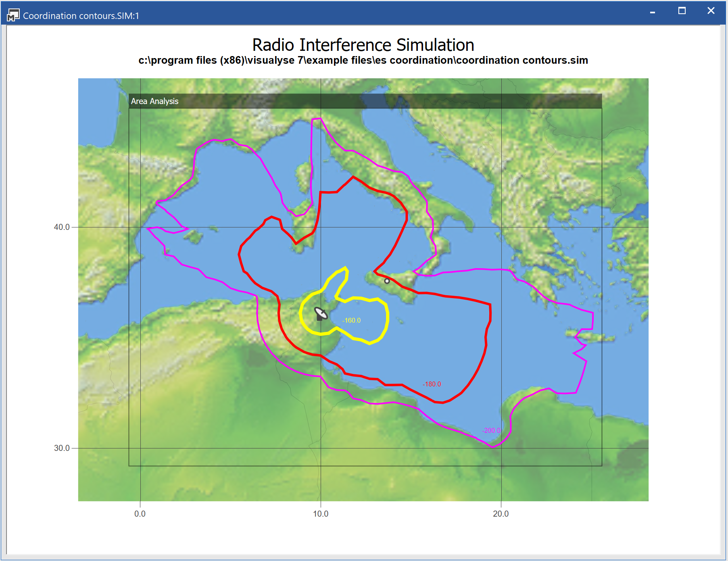This screenshot has height=561, width=728.
Task: Minimize the Coordination contours window
Action: coord(652,12)
